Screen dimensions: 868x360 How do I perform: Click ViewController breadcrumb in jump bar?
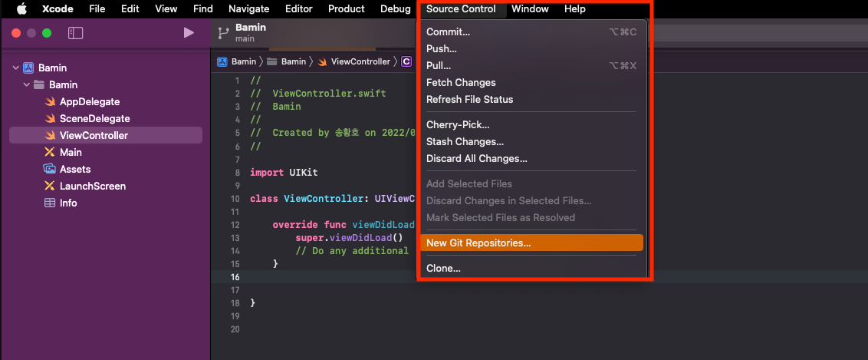pos(354,61)
